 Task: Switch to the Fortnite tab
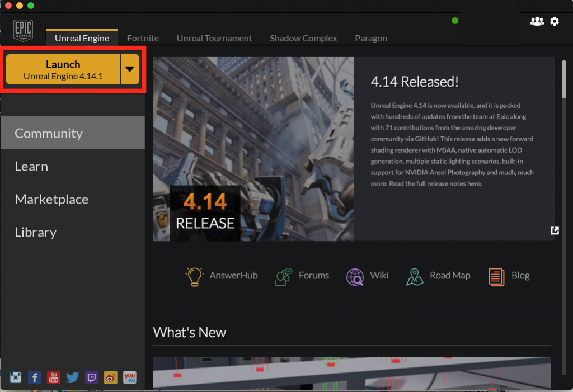pyautogui.click(x=143, y=38)
